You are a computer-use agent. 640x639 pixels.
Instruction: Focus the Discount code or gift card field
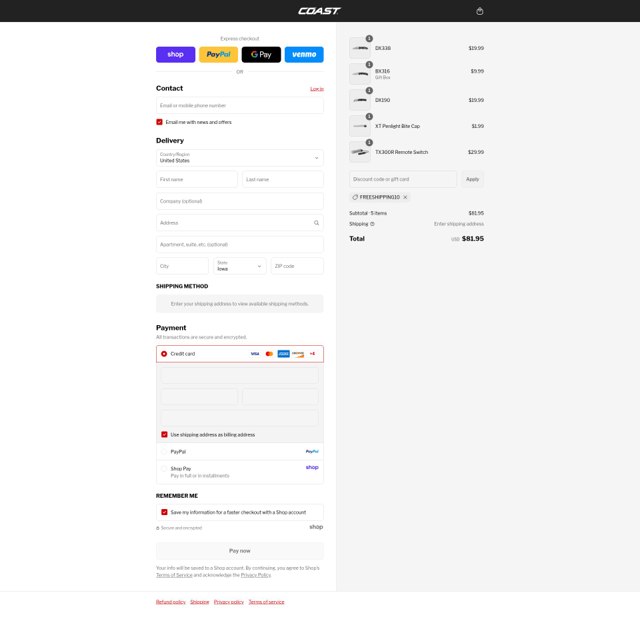tap(403, 179)
